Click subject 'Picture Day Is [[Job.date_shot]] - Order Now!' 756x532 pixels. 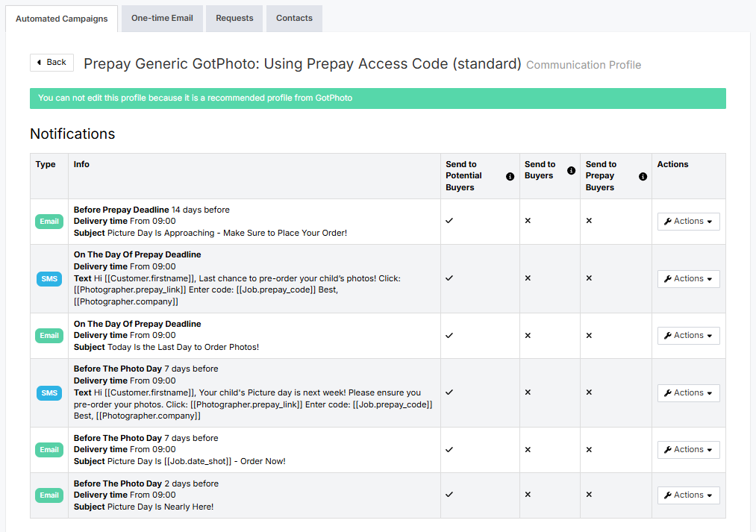(x=196, y=462)
